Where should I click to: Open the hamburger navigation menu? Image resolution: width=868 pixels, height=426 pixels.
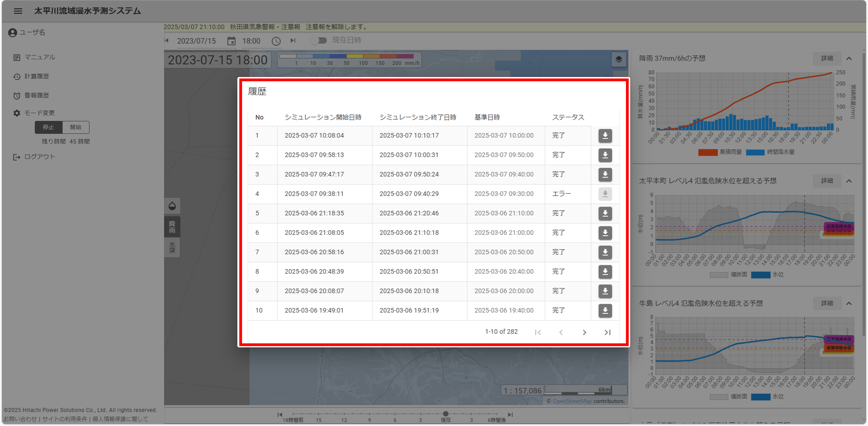point(18,11)
